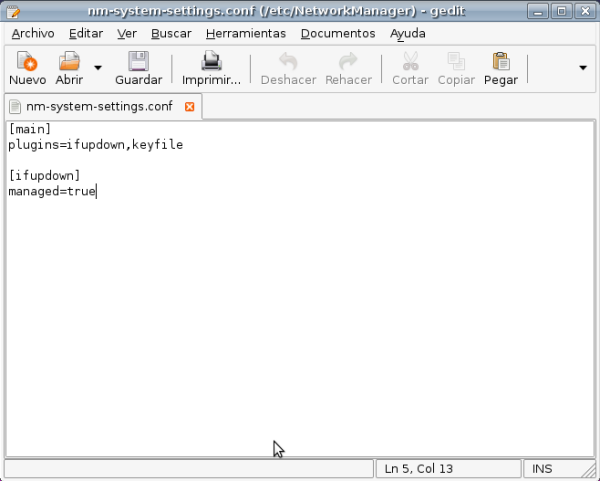Click the Abrir folder icon
The height and width of the screenshot is (481, 600).
pos(69,62)
